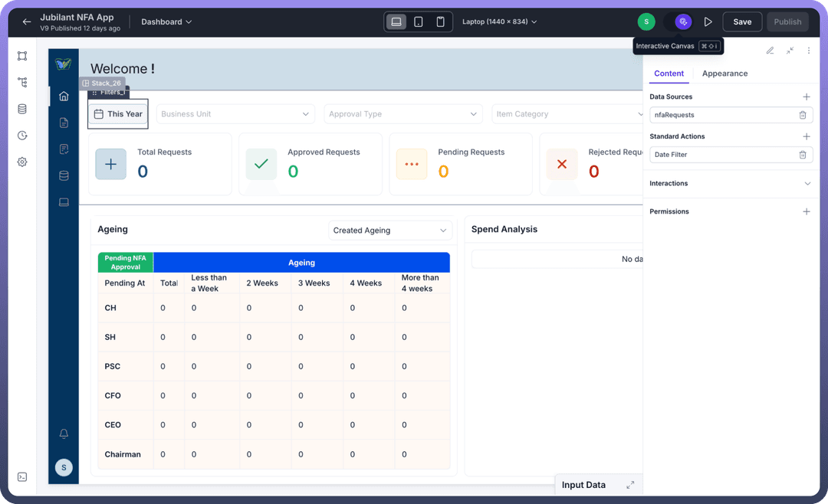The width and height of the screenshot is (828, 504).
Task: Add a new data source with plus icon
Action: tap(806, 97)
